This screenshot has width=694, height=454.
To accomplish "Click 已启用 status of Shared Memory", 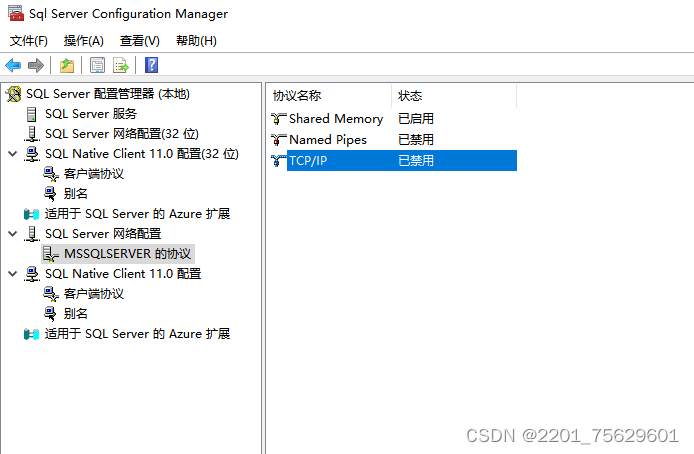I will [x=416, y=119].
